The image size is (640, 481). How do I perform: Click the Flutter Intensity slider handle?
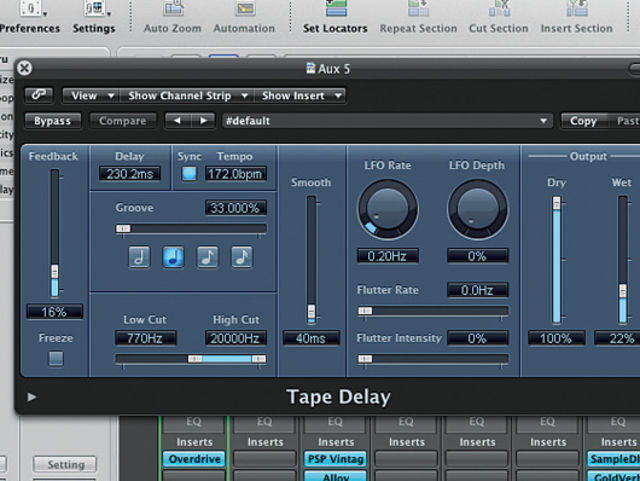pos(365,359)
